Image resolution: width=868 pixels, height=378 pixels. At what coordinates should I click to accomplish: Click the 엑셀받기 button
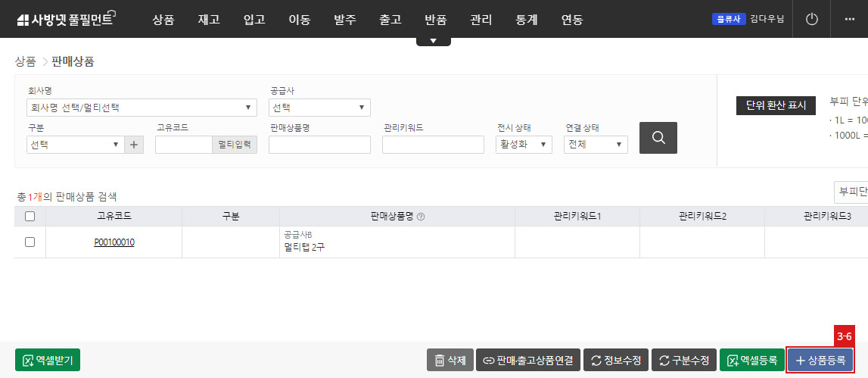pyautogui.click(x=48, y=361)
